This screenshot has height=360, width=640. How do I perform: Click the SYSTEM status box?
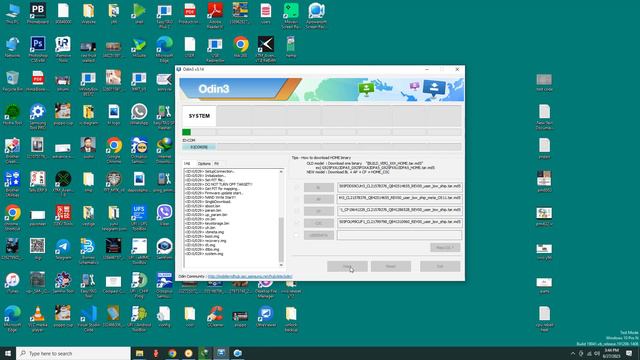(x=199, y=116)
